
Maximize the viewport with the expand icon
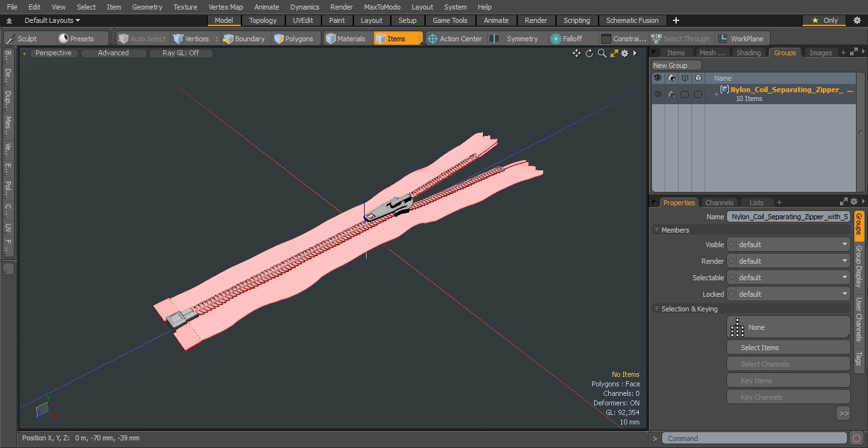614,53
